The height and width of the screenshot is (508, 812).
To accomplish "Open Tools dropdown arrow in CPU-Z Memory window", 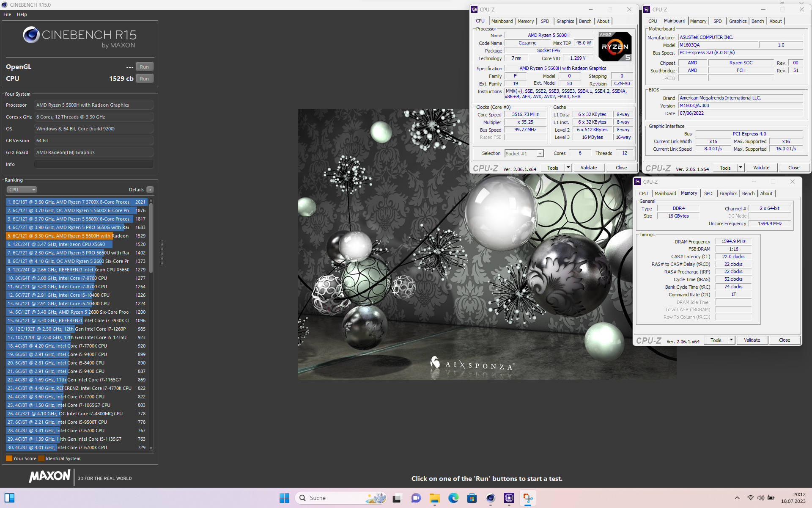I will tap(731, 340).
